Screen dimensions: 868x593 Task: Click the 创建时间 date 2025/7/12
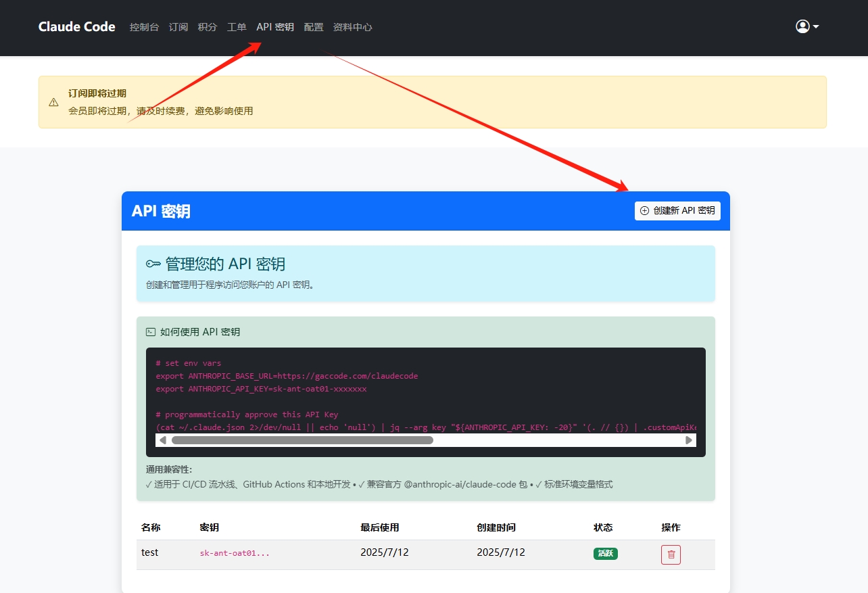[501, 552]
